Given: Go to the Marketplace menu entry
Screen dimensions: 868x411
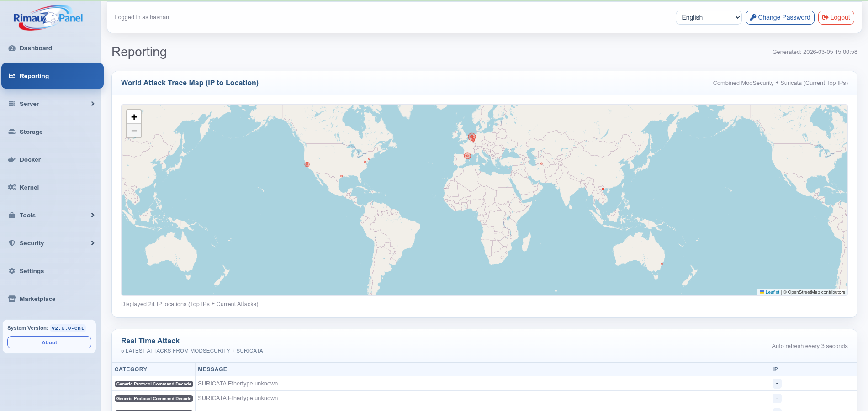Looking at the screenshot, I should pos(37,299).
